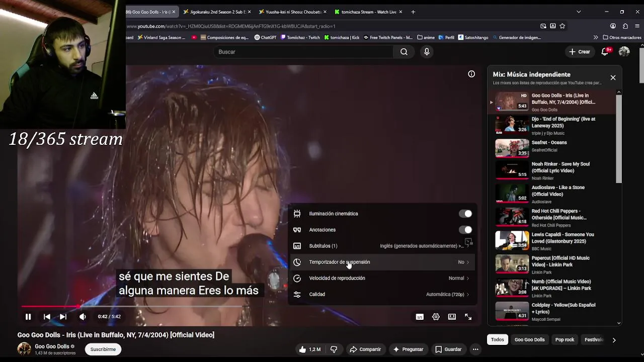Open tab search dropdown arrow
Image resolution: width=644 pixels, height=362 pixels.
pyautogui.click(x=579, y=12)
